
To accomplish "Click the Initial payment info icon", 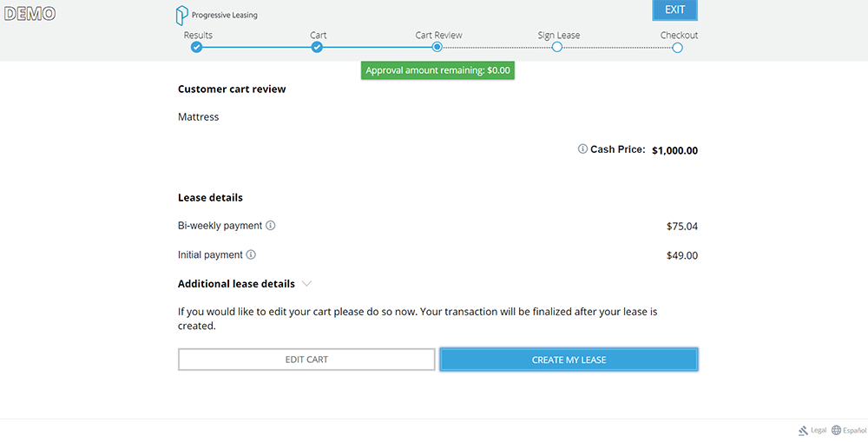I will tap(251, 255).
